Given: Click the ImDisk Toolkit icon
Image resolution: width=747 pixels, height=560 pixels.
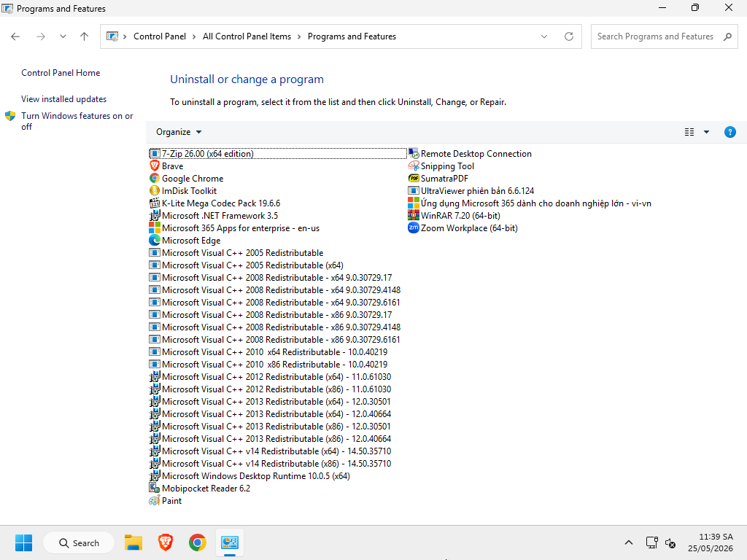Looking at the screenshot, I should (155, 190).
